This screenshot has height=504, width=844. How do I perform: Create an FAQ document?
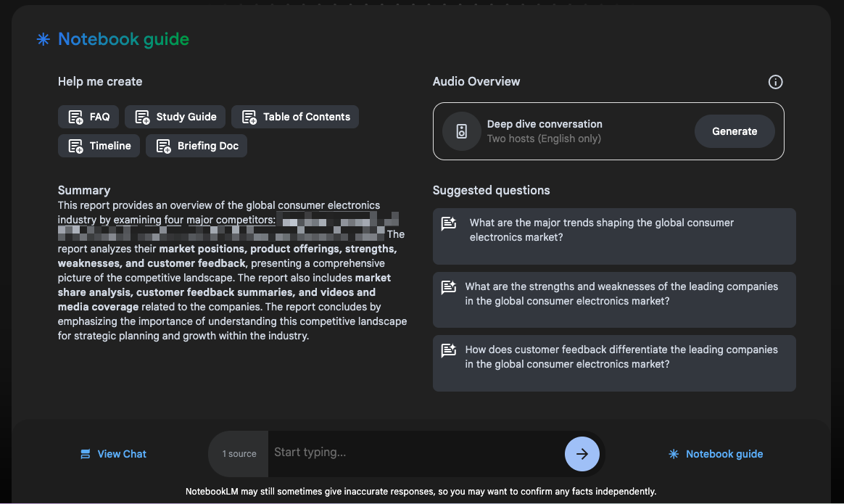point(88,117)
